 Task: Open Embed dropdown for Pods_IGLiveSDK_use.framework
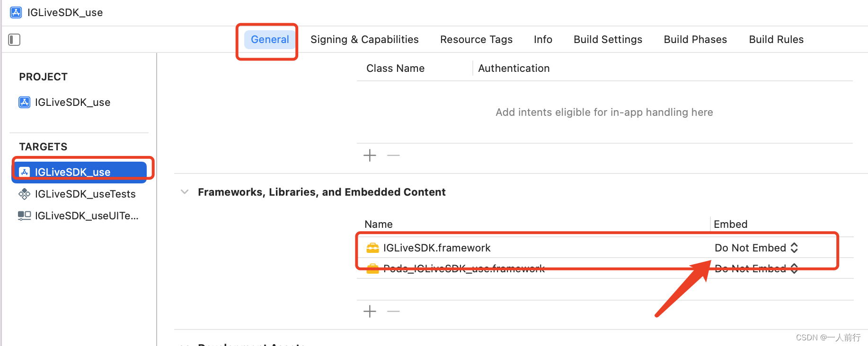[x=756, y=268]
